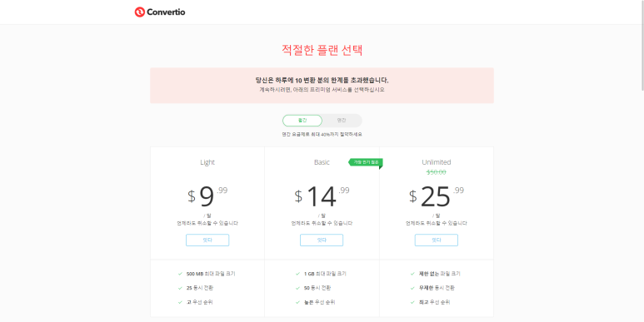Click the strikethrough $50.00 original price
Image resolution: width=644 pixels, height=322 pixels.
437,172
